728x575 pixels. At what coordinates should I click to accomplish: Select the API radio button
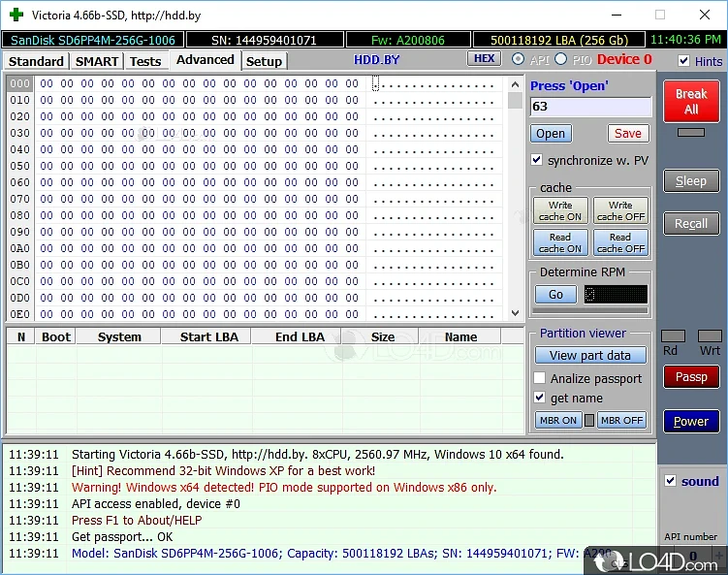pyautogui.click(x=519, y=59)
